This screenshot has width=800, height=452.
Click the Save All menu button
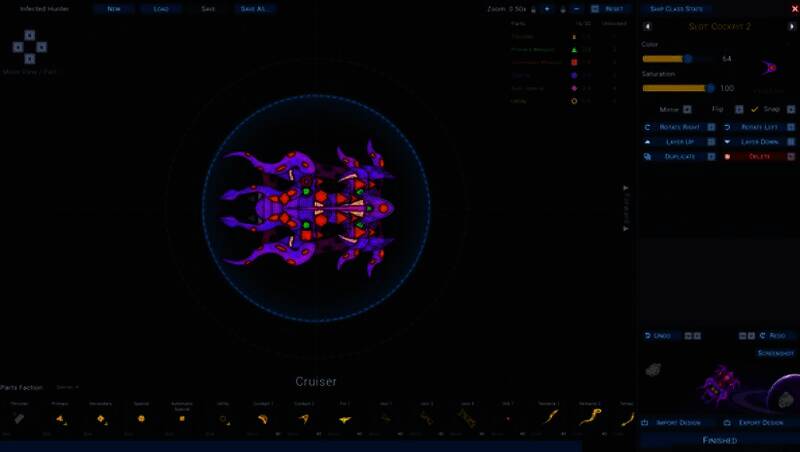pyautogui.click(x=253, y=8)
